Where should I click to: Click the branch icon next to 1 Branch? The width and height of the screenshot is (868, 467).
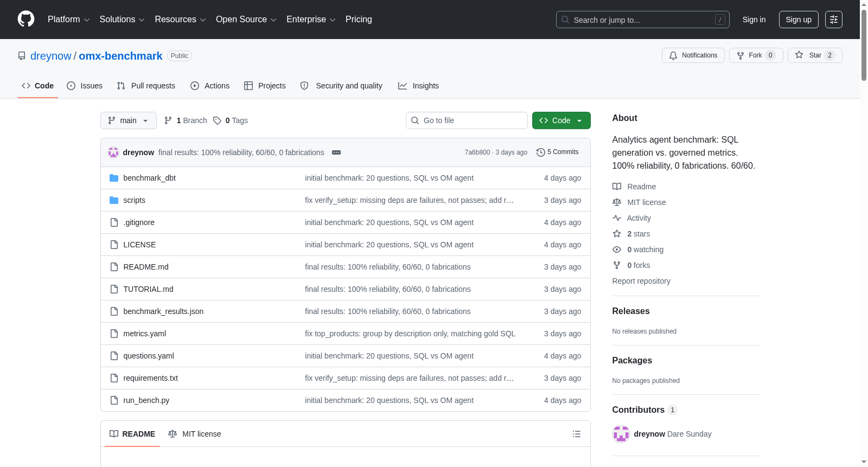[x=168, y=120]
